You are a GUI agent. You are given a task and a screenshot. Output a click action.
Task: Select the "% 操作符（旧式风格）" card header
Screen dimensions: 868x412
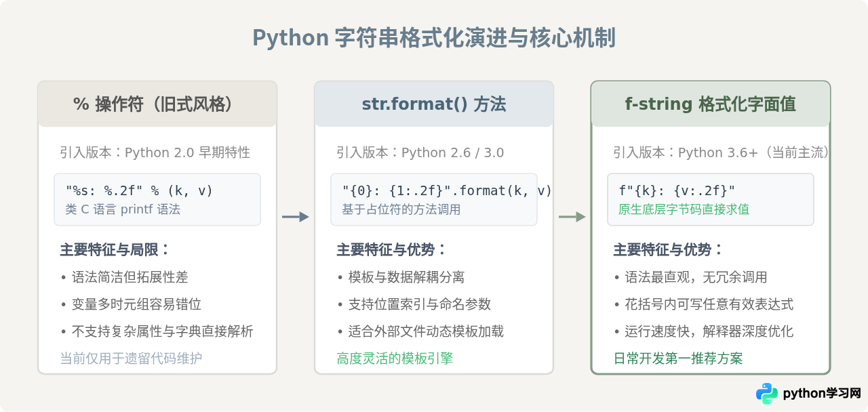(x=157, y=104)
